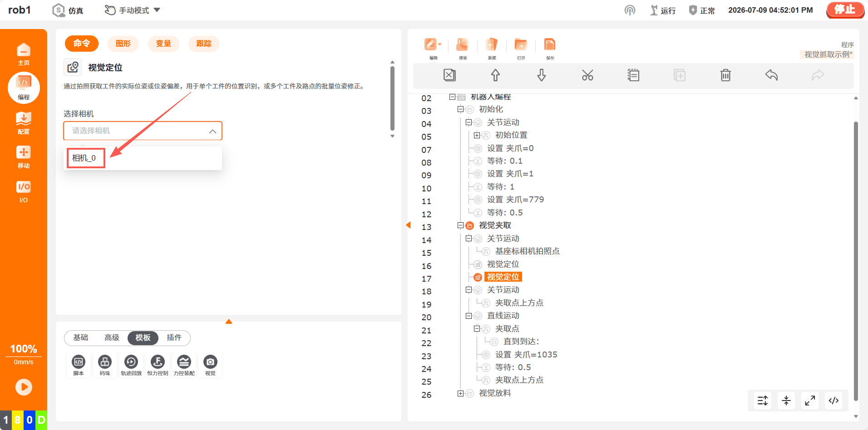The width and height of the screenshot is (868, 430).
Task: Click the 轨迹回放 trajectory replay icon
Action: (131, 365)
